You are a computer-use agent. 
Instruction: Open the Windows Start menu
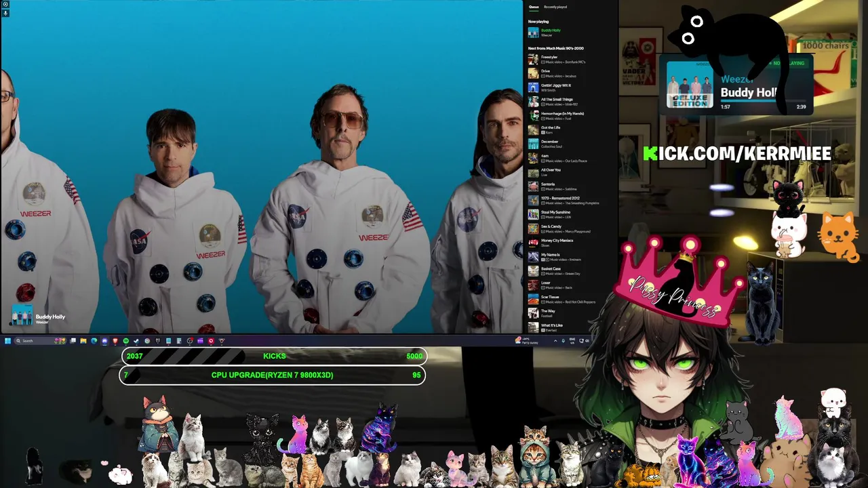tap(7, 341)
